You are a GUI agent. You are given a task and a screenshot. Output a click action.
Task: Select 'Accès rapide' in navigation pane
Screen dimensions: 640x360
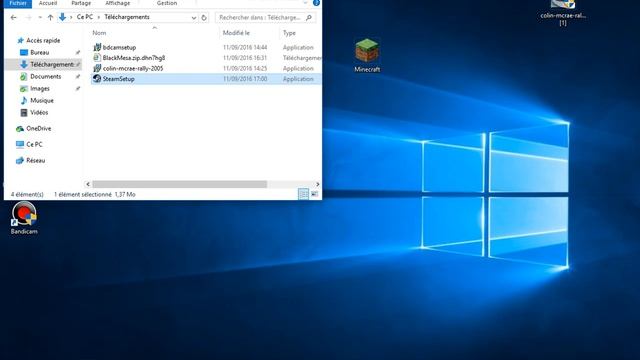[x=43, y=40]
